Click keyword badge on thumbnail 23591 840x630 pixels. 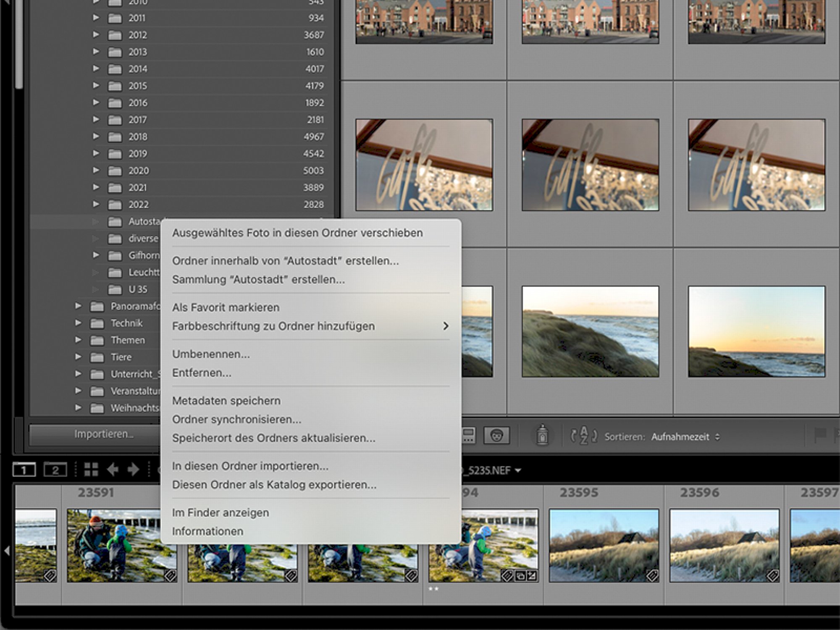[x=170, y=576]
